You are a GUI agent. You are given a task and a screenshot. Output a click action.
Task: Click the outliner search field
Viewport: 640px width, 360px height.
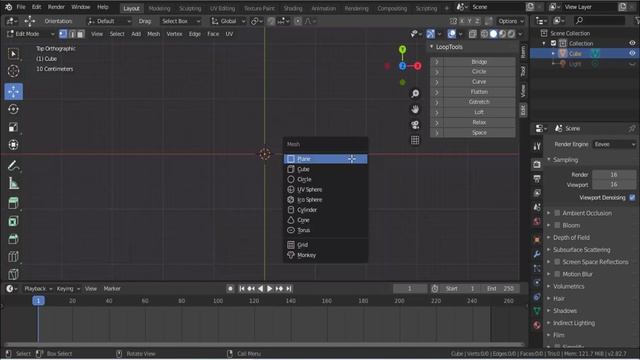click(x=600, y=20)
